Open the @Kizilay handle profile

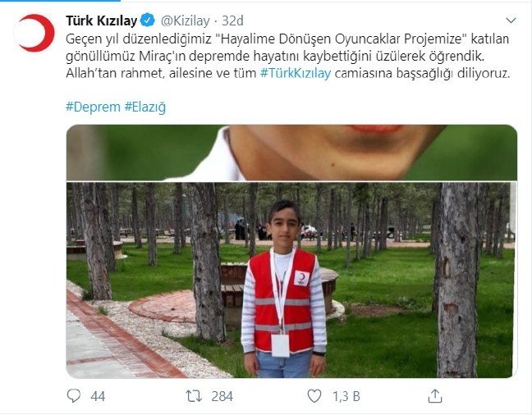tap(186, 21)
